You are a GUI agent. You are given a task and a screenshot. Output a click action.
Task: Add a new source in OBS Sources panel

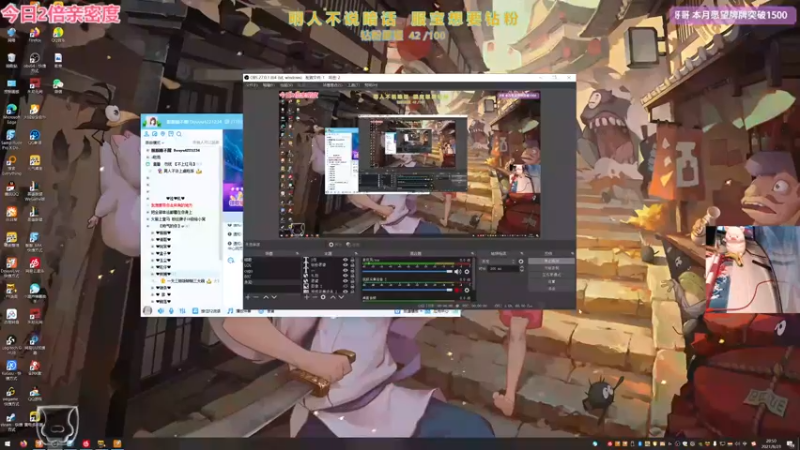coord(307,297)
